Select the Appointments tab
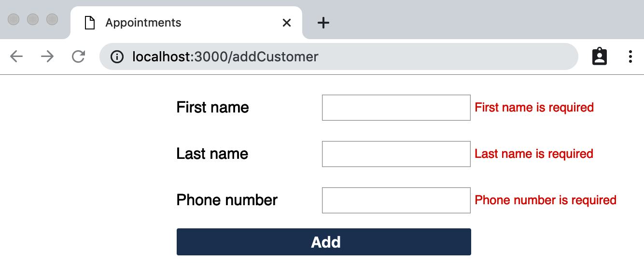 pyautogui.click(x=186, y=23)
